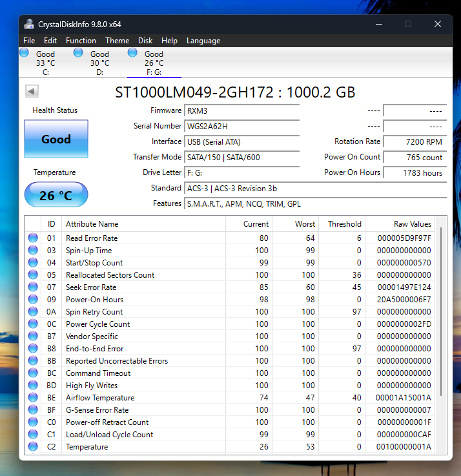This screenshot has height=476, width=461.
Task: Click status orb for Command Timeout
Action: tap(33, 373)
